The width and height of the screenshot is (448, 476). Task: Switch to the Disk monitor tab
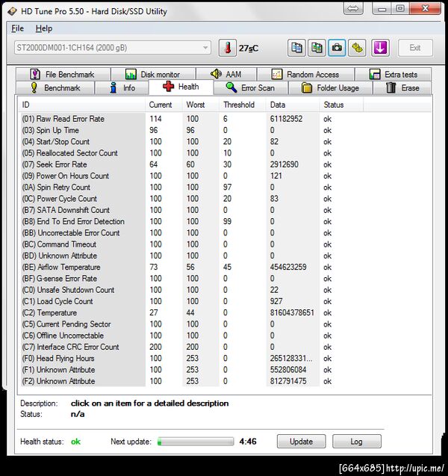[153, 75]
